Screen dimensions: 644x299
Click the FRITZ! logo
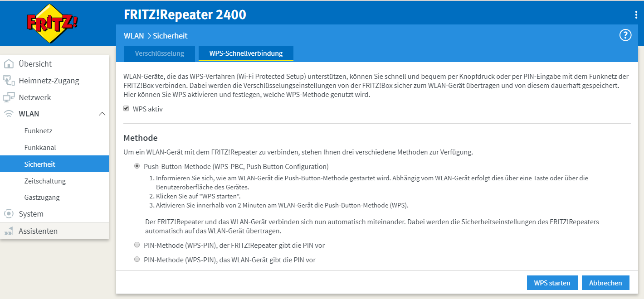52,24
